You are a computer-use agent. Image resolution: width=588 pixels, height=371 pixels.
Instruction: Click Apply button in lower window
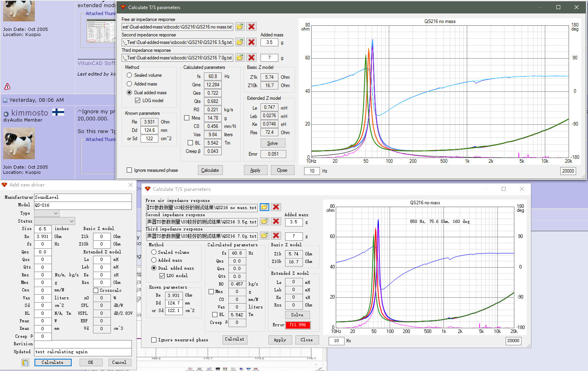(280, 340)
